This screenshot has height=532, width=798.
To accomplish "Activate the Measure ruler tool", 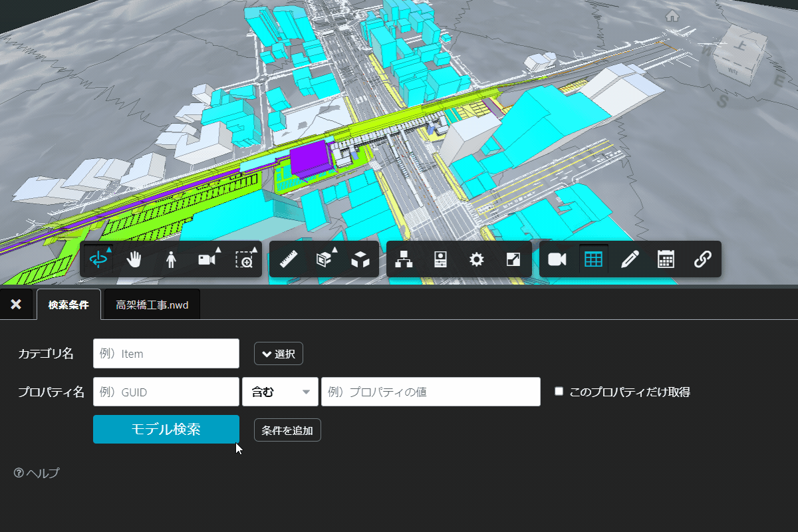I will [x=289, y=259].
